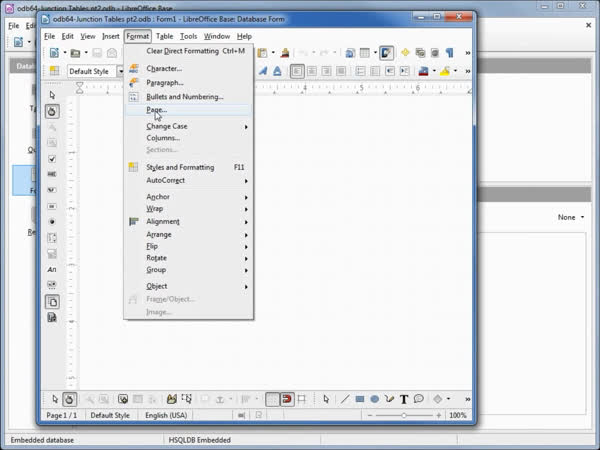The width and height of the screenshot is (600, 450).
Task: Toggle the Show Draw Functions button
Action: 386,53
